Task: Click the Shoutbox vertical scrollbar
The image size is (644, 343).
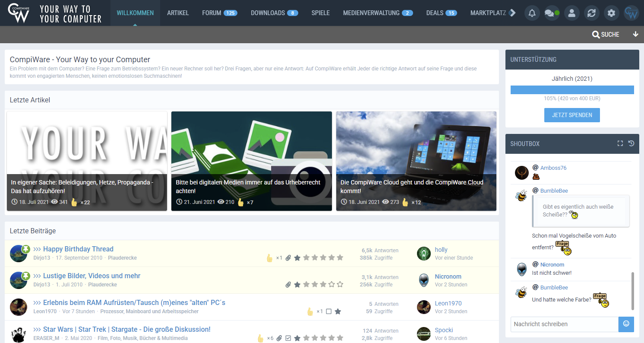Action: (x=633, y=291)
